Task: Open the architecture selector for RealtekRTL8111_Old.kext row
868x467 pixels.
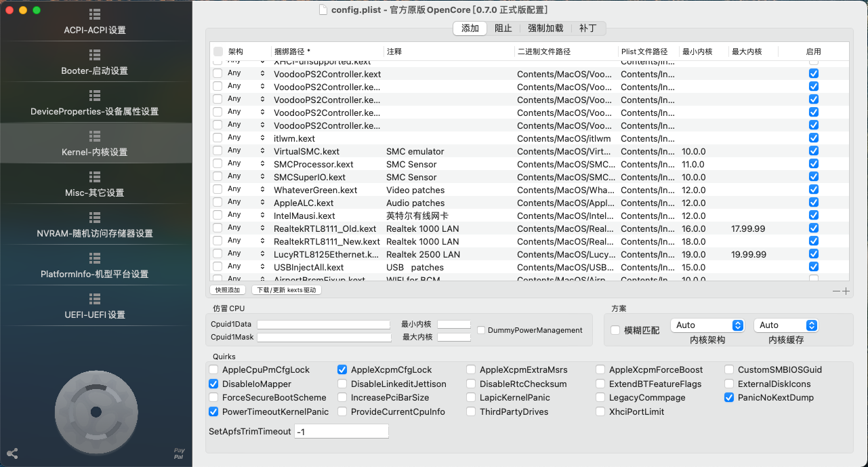Action: pos(247,228)
